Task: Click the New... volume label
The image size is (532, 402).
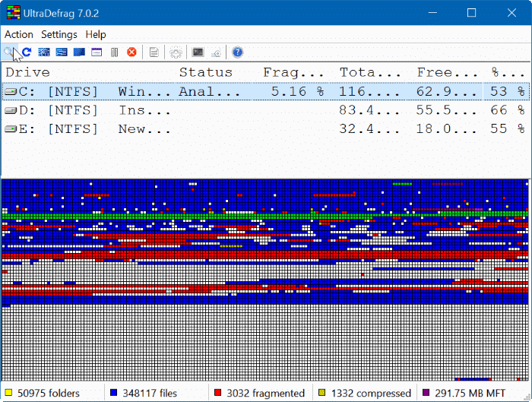Action: click(144, 129)
